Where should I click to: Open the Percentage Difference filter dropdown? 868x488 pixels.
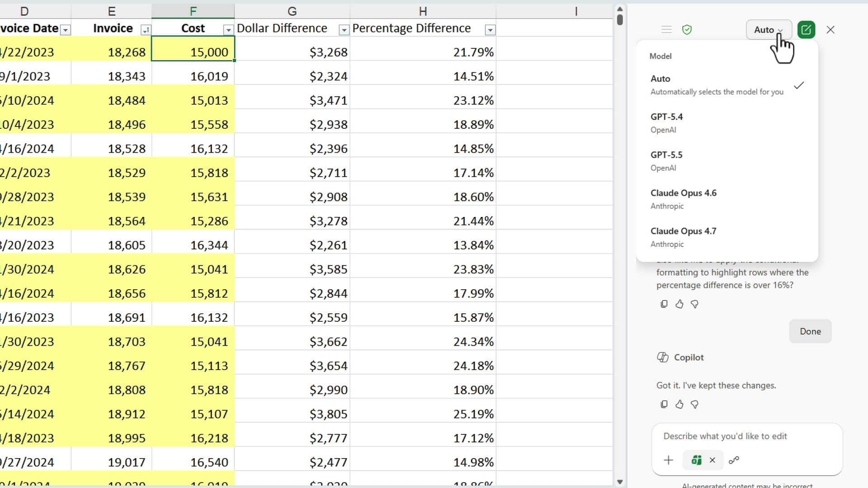pyautogui.click(x=490, y=30)
